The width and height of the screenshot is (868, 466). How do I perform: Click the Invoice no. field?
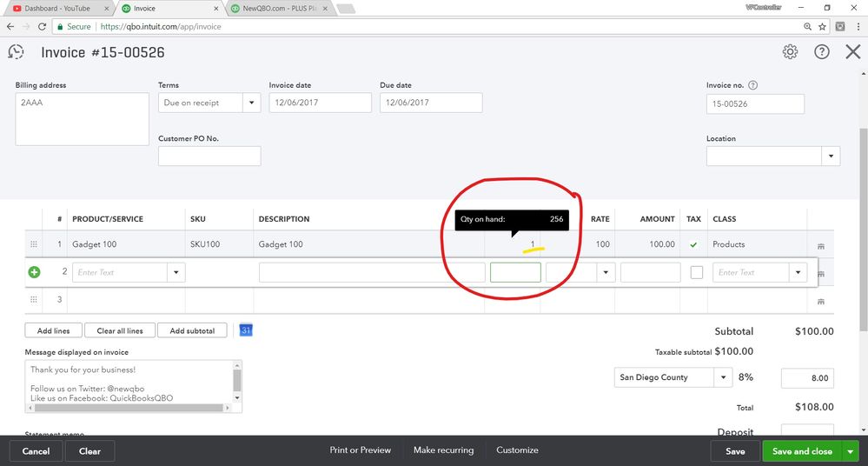point(755,104)
